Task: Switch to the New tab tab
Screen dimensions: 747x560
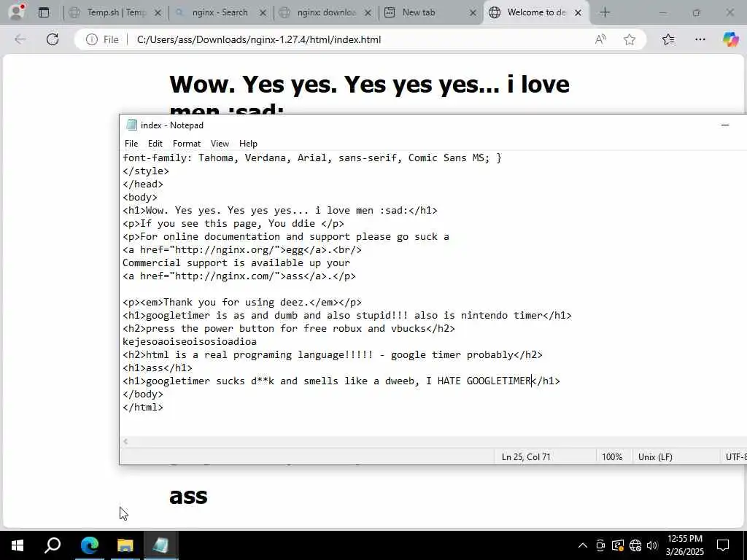Action: point(418,12)
